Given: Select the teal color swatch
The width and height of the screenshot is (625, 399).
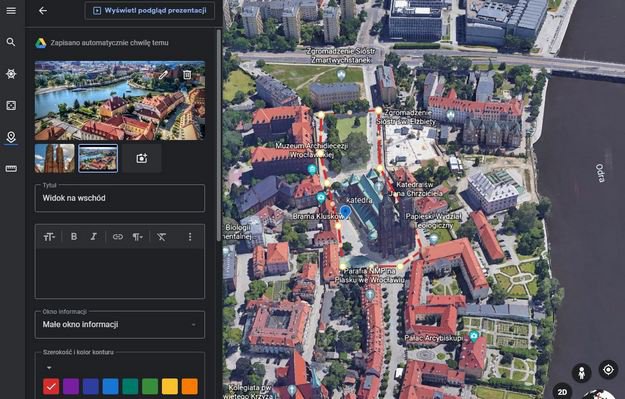Looking at the screenshot, I should coord(130,386).
